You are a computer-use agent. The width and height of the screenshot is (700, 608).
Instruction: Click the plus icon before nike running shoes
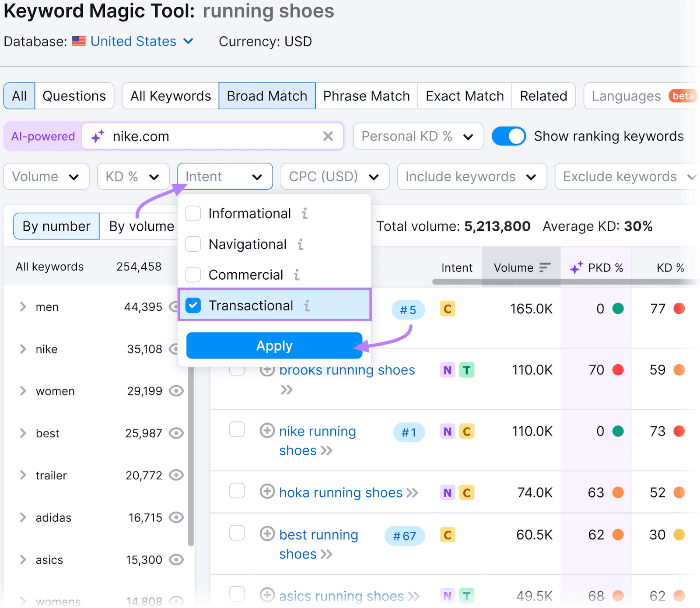[x=267, y=431]
